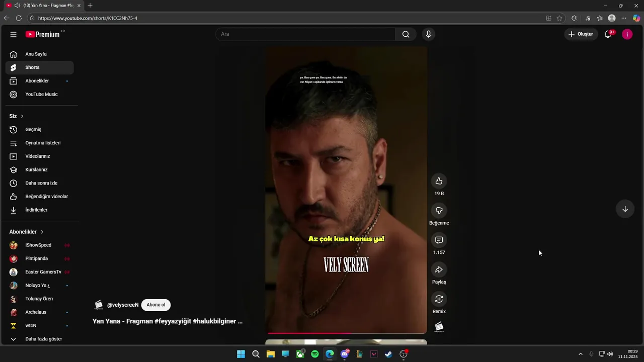Mute the tab via speaker icon
Viewport: 644px width, 362px height.
point(17,6)
